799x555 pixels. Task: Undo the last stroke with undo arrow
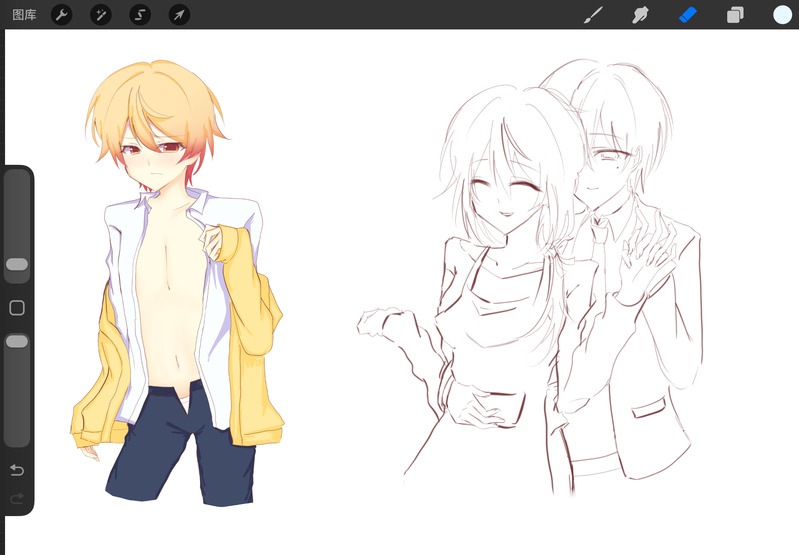[x=17, y=469]
